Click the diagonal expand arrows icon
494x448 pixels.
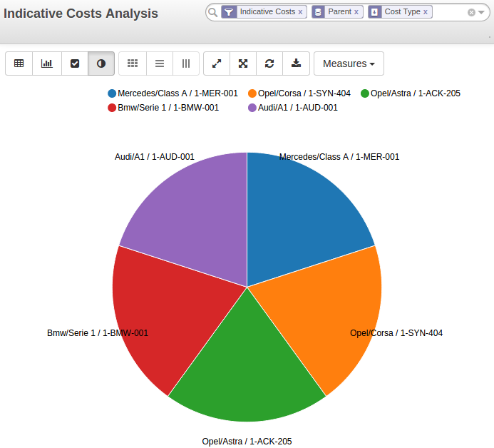217,63
